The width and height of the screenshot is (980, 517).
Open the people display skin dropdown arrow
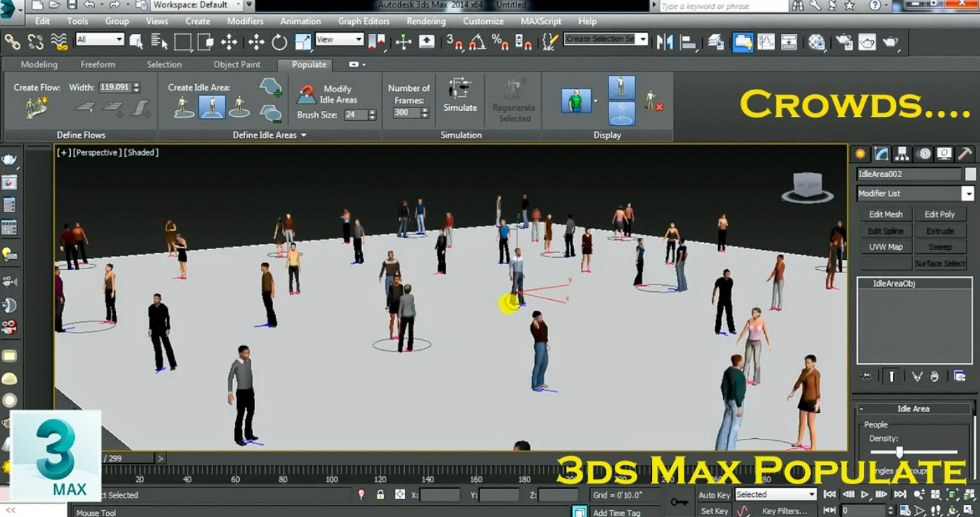pos(595,101)
